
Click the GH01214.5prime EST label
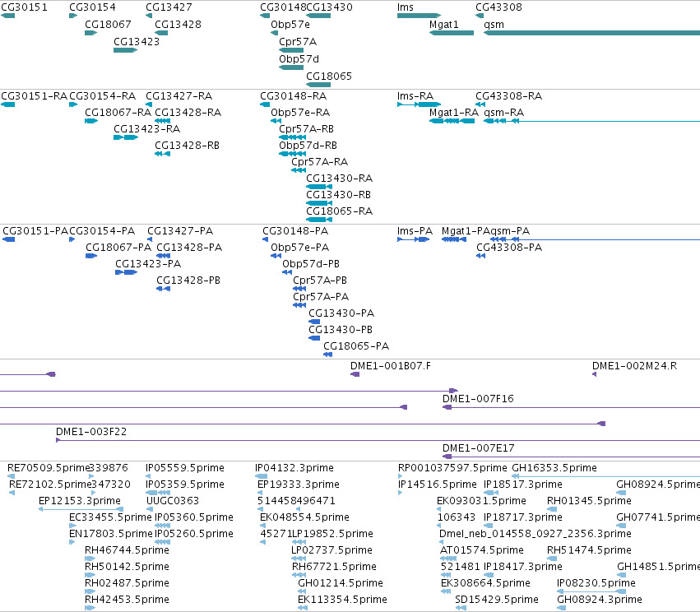(341, 583)
